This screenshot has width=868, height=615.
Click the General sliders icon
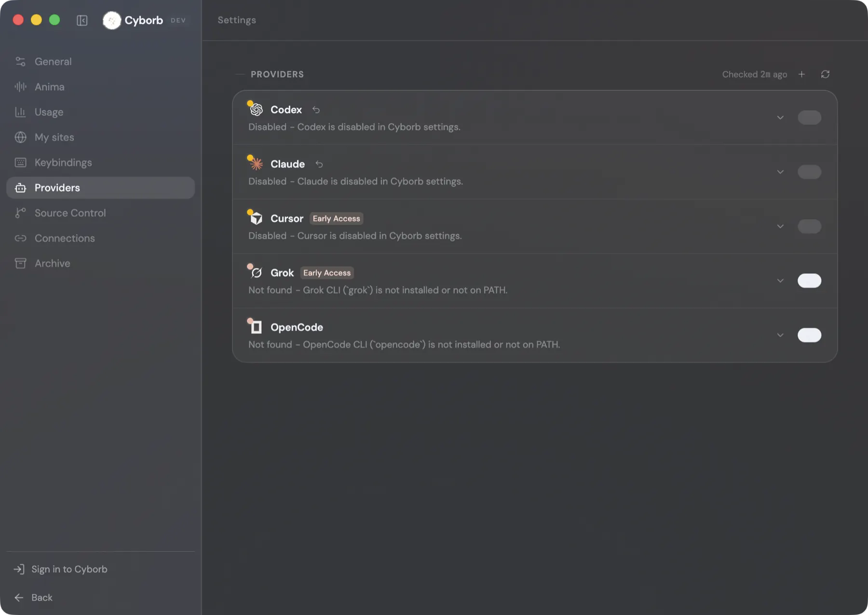click(x=20, y=62)
